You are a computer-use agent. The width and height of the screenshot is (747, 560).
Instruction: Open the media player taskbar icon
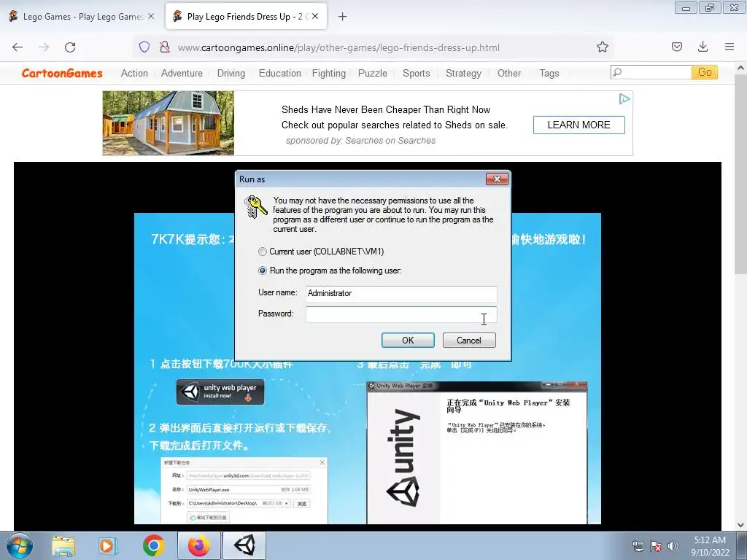[x=108, y=545]
